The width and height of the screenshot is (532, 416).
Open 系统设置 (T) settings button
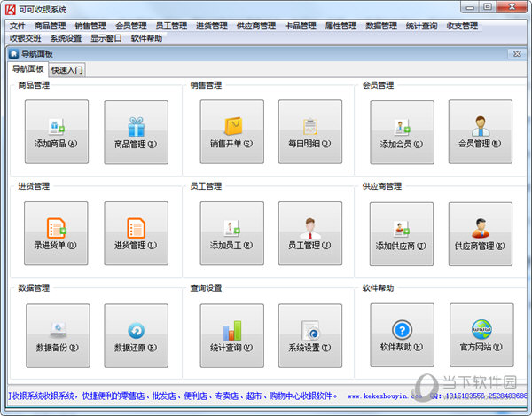coord(310,335)
